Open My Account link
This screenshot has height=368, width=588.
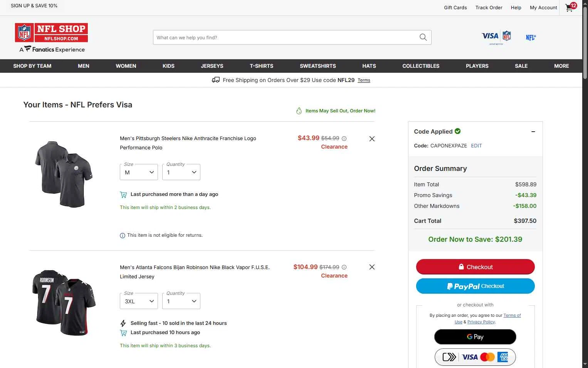click(x=543, y=7)
